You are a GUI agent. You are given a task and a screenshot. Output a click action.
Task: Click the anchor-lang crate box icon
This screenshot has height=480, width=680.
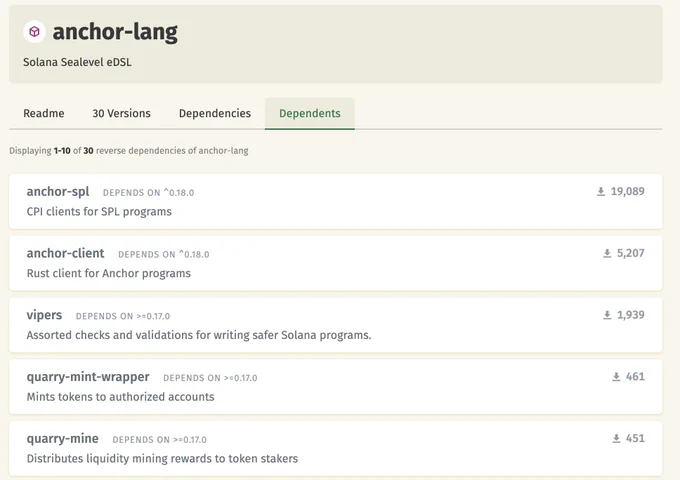click(34, 32)
